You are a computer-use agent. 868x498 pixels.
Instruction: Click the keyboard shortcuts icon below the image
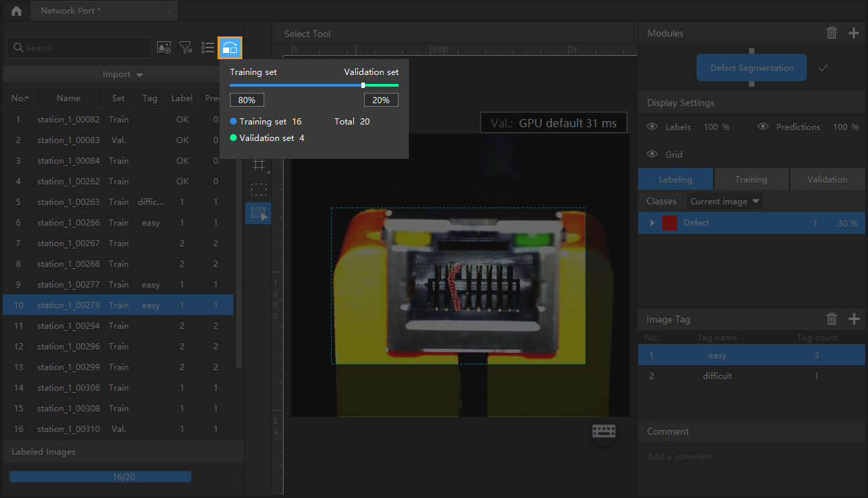(604, 431)
